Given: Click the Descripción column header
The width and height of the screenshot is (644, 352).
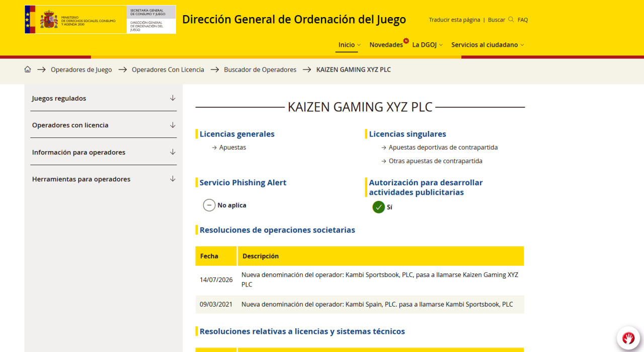Looking at the screenshot, I should click(x=381, y=256).
